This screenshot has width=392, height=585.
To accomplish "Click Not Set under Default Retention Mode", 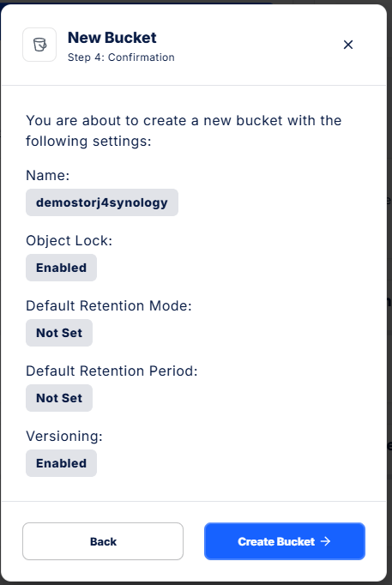I will pyautogui.click(x=59, y=333).
